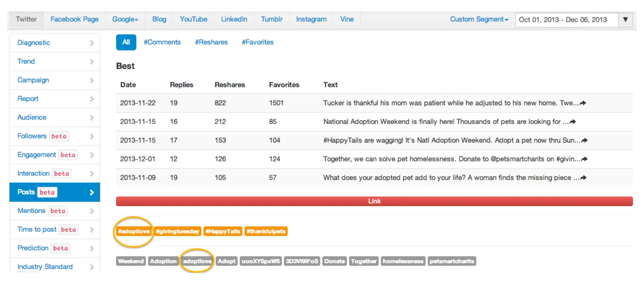This screenshot has height=290, width=644.
Task: Switch to the YouTube tab
Action: [x=193, y=20]
